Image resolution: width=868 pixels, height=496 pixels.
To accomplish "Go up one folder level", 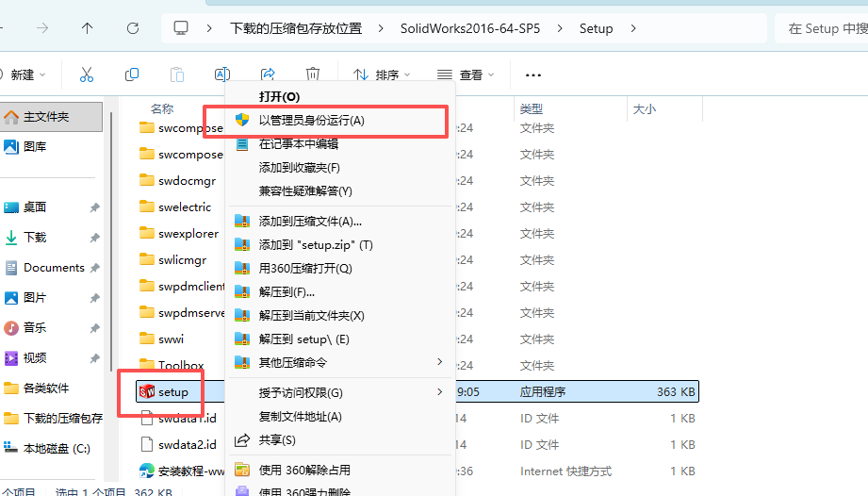I will coord(87,28).
